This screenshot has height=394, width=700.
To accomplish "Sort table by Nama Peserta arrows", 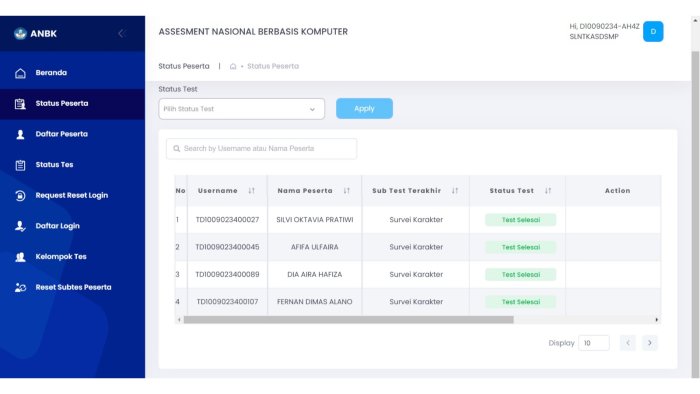I will [346, 191].
